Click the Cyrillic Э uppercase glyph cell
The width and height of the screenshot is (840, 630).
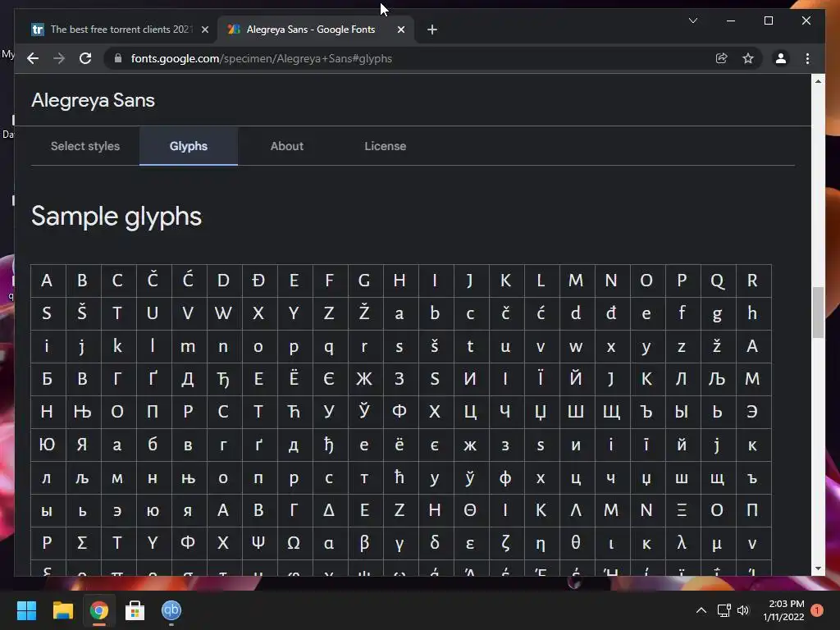(x=752, y=412)
